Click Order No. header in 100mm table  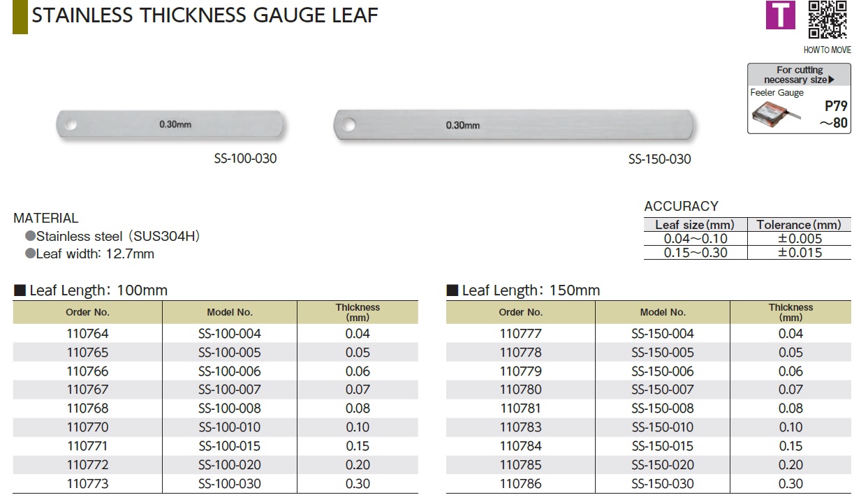click(87, 312)
